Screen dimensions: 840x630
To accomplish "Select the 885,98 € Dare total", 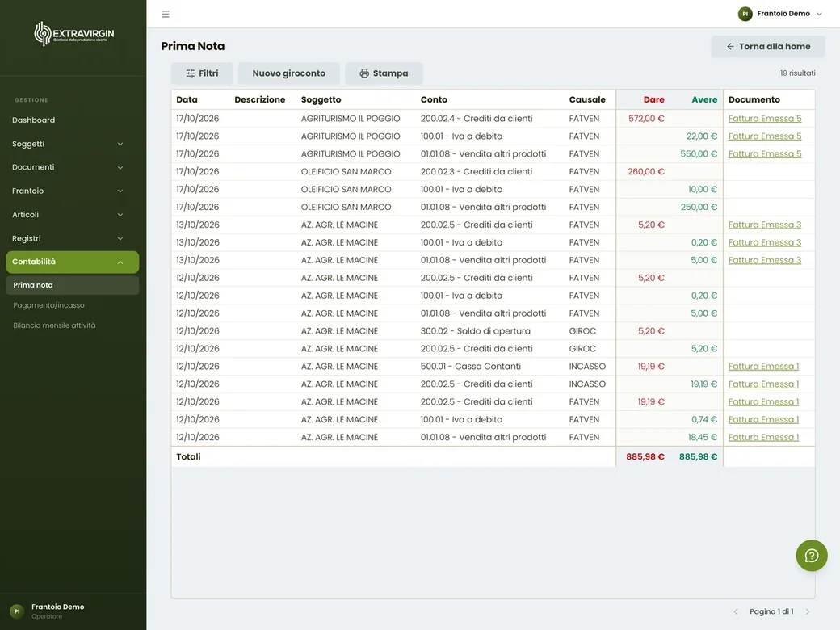I will pyautogui.click(x=645, y=457).
